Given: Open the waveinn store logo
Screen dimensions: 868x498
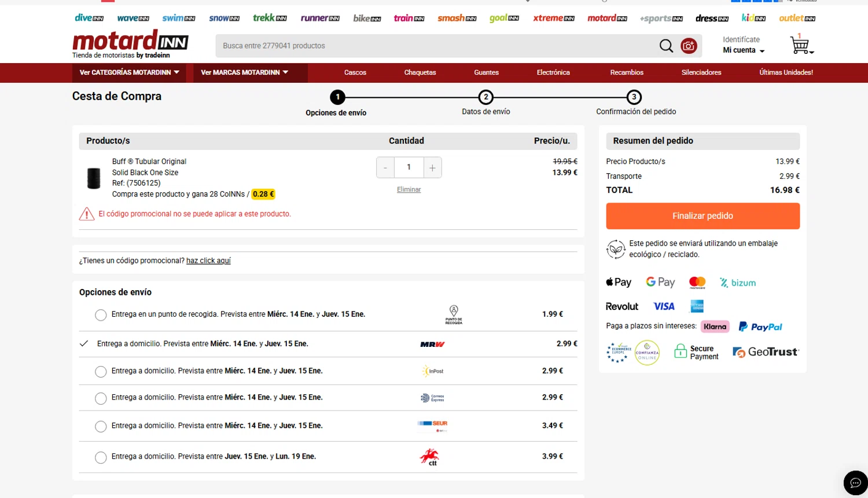Looking at the screenshot, I should click(133, 18).
